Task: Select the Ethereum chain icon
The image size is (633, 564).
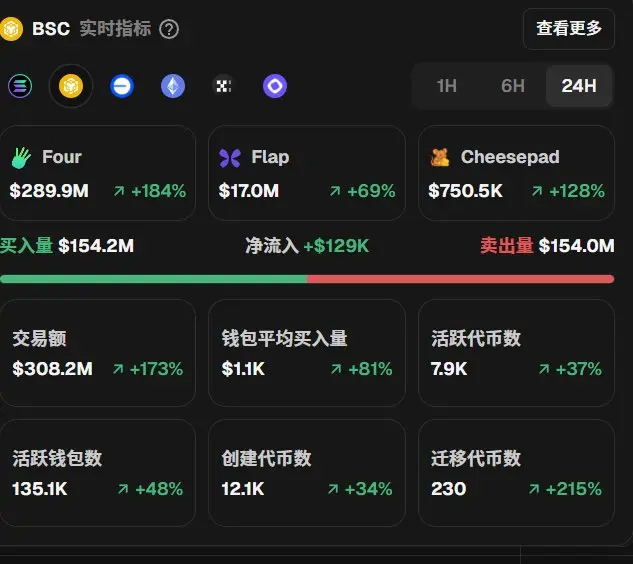Action: 173,86
